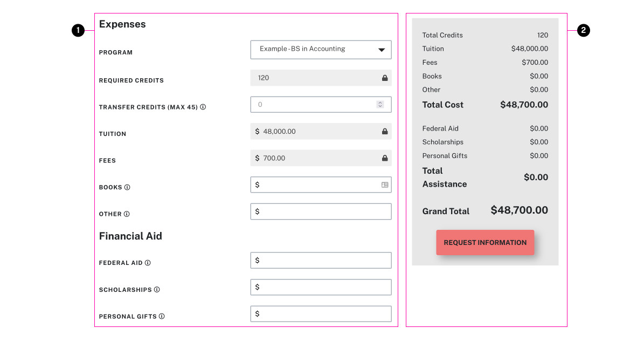The image size is (644, 348).
Task: Focus the Transfer Credits input field
Action: tap(313, 105)
